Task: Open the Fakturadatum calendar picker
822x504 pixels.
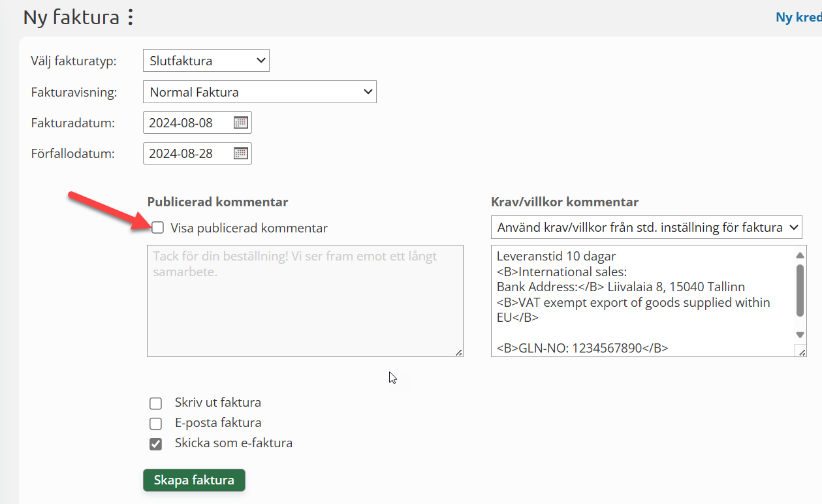Action: [x=241, y=123]
